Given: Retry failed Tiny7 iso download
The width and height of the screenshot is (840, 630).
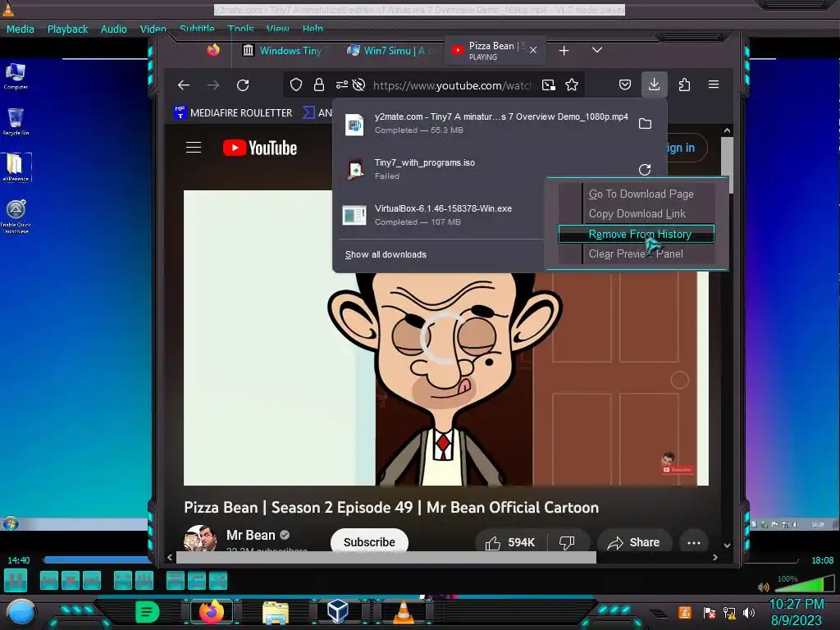Looking at the screenshot, I should (x=645, y=170).
